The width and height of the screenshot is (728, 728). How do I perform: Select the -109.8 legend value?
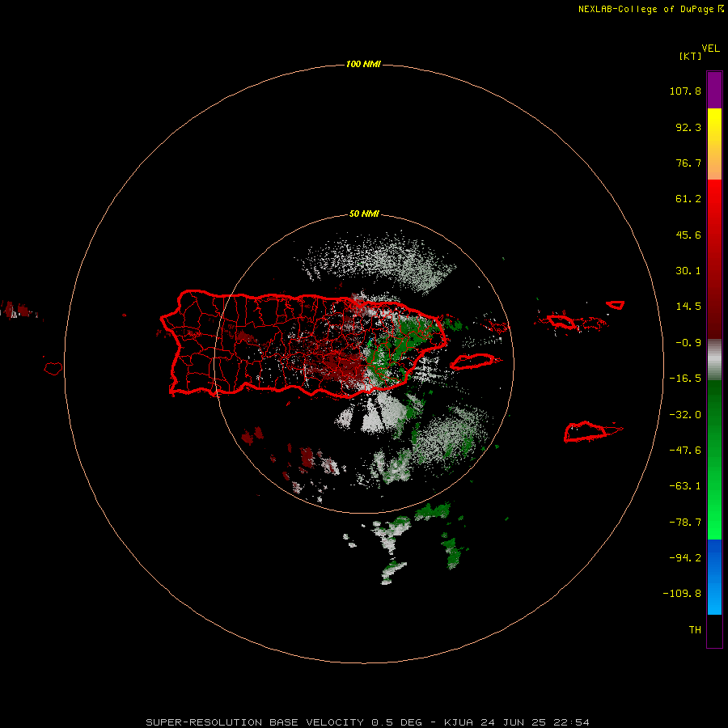coord(682,594)
